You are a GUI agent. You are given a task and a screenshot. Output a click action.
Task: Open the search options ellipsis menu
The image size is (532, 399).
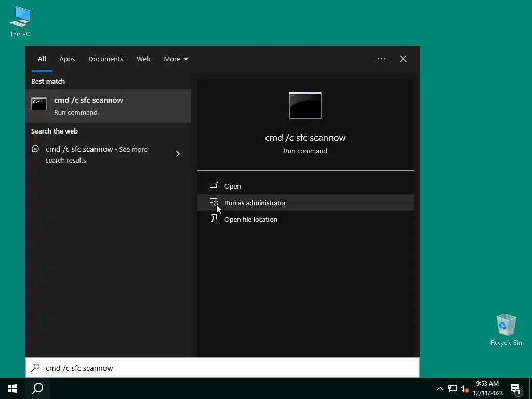(x=381, y=59)
